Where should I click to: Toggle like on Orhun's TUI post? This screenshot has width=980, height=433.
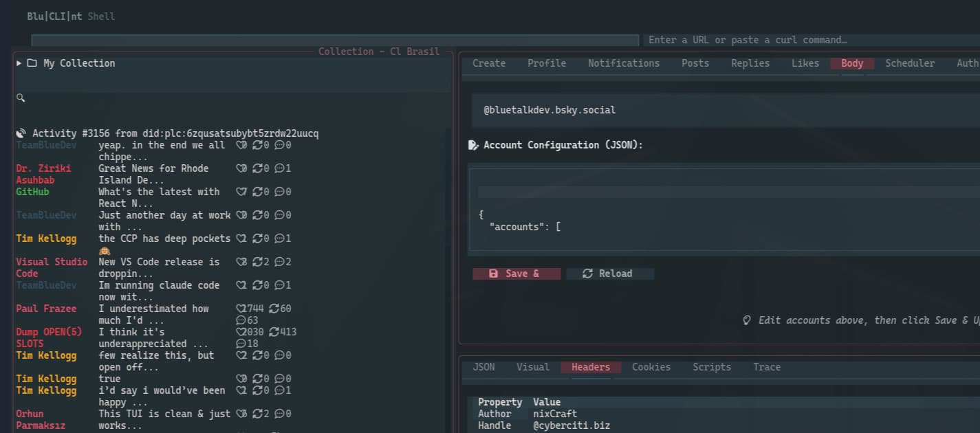point(240,413)
